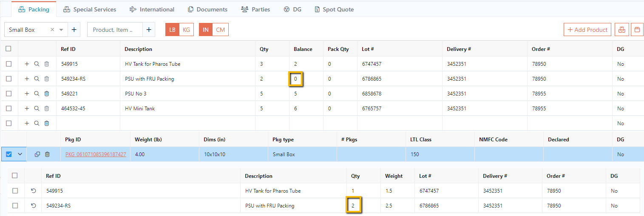
Task: Delete the HV Tank for Pharos Tube product row
Action: coord(47,64)
